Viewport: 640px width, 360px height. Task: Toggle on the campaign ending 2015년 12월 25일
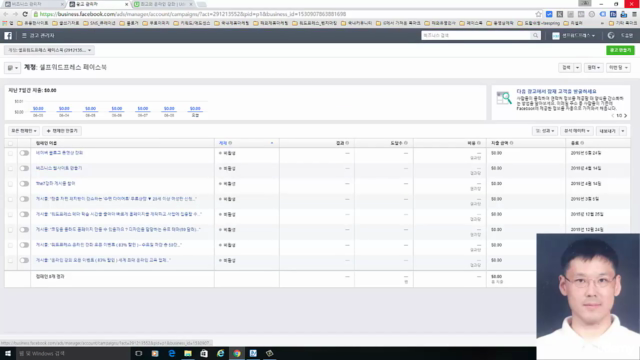pos(24,214)
